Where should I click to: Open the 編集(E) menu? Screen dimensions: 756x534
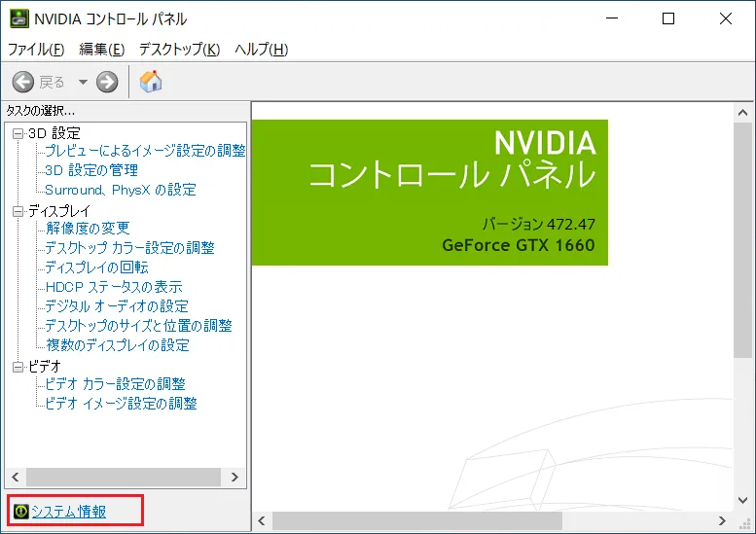click(x=102, y=50)
